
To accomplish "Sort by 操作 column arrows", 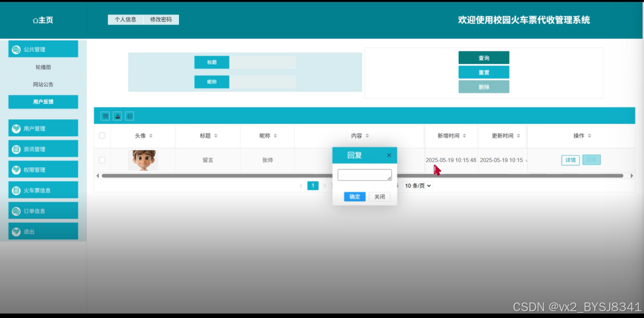I will click(589, 136).
